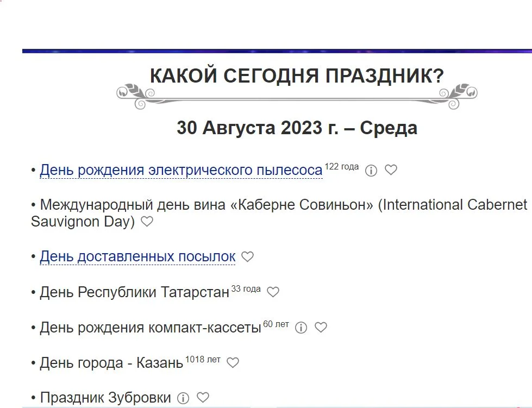Click the heart next to День доставленных посылок

(x=247, y=256)
